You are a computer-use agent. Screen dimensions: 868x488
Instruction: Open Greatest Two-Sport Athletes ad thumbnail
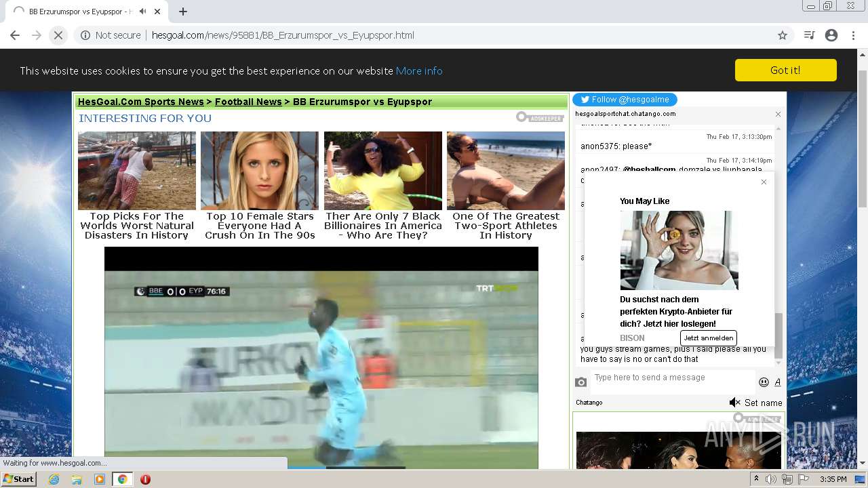tap(505, 170)
